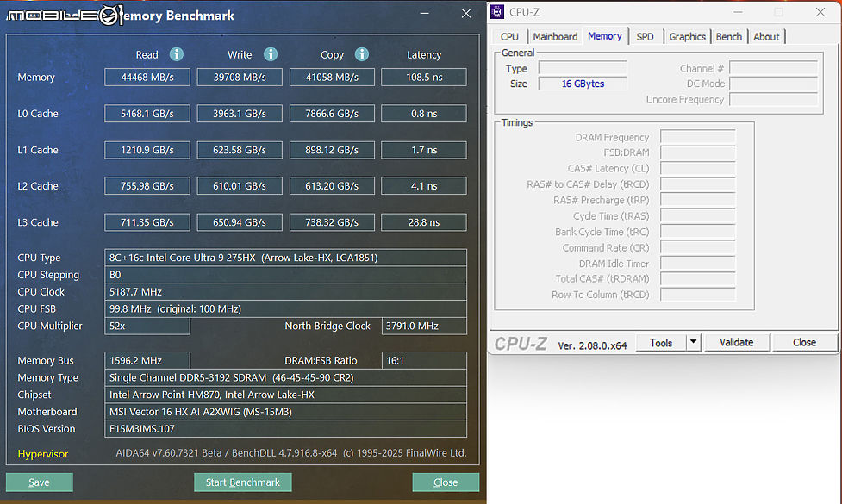Minimize the AIDA64 benchmark window
Image resolution: width=842 pixels, height=504 pixels.
click(x=424, y=13)
